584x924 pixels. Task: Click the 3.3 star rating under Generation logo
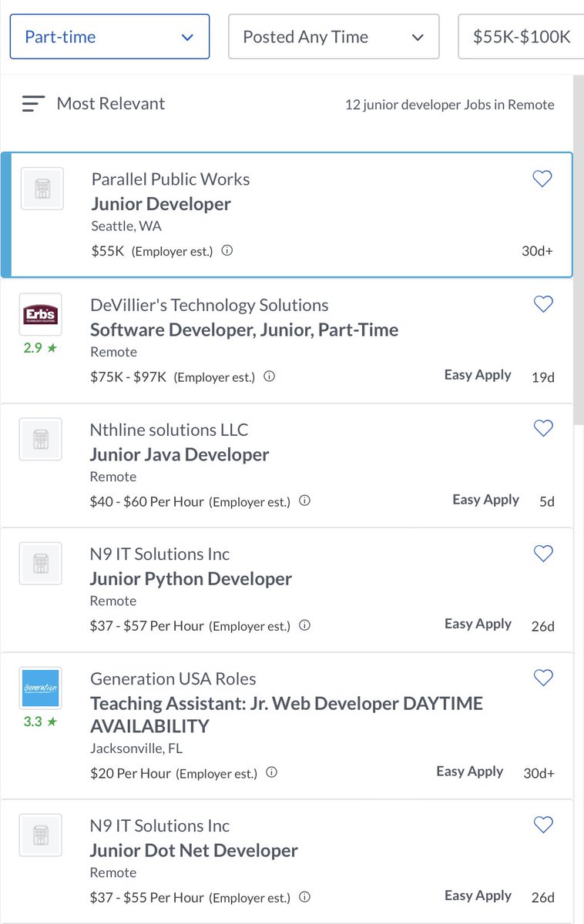point(40,722)
